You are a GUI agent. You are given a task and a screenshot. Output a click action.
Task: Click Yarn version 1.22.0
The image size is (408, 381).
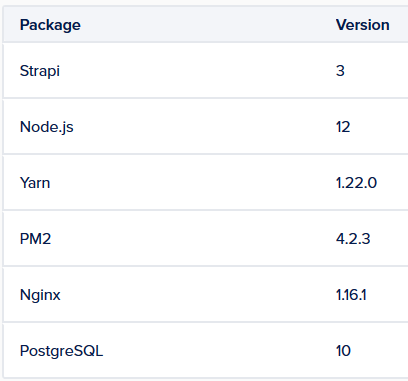pyautogui.click(x=356, y=183)
